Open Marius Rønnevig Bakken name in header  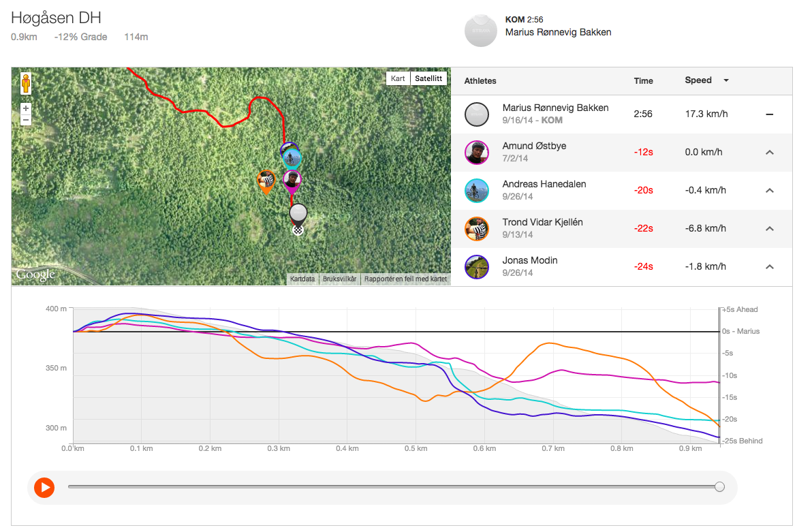point(558,33)
